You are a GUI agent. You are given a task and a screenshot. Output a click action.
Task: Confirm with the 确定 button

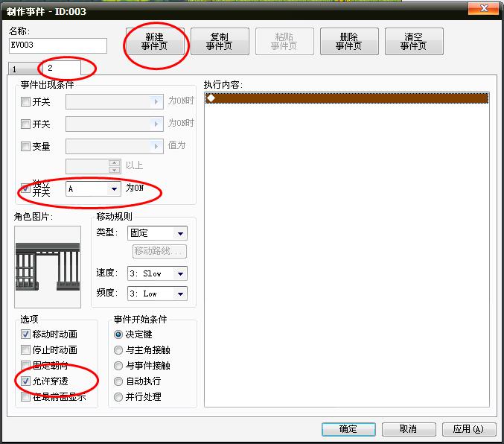pos(348,429)
